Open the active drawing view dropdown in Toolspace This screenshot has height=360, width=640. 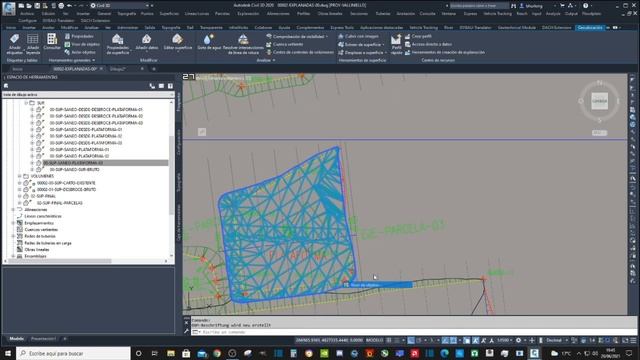pos(88,94)
